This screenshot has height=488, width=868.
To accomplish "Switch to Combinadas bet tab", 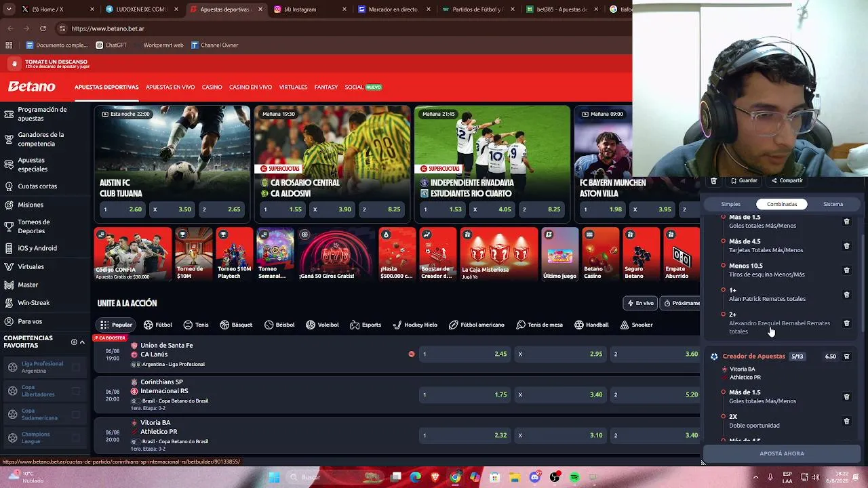I will (782, 204).
